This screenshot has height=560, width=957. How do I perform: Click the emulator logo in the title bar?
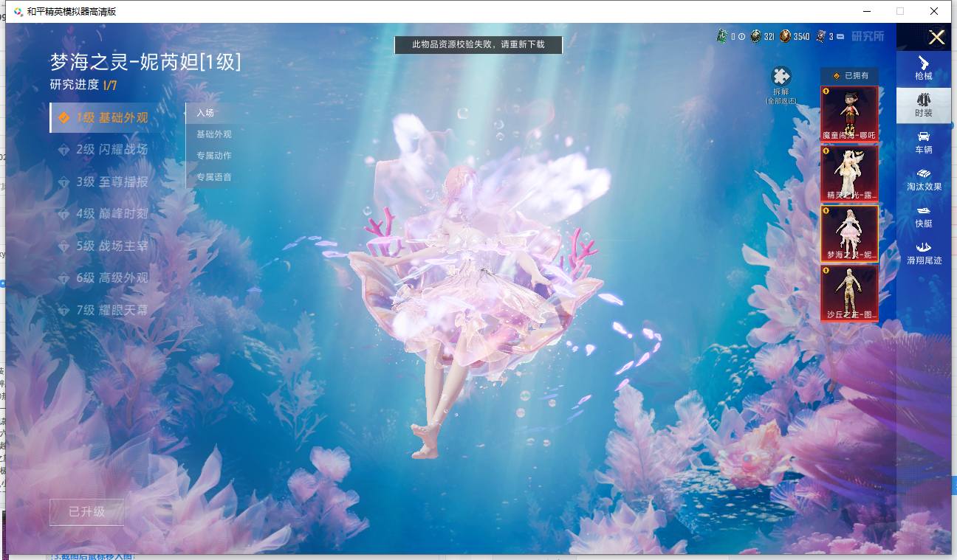pos(18,11)
